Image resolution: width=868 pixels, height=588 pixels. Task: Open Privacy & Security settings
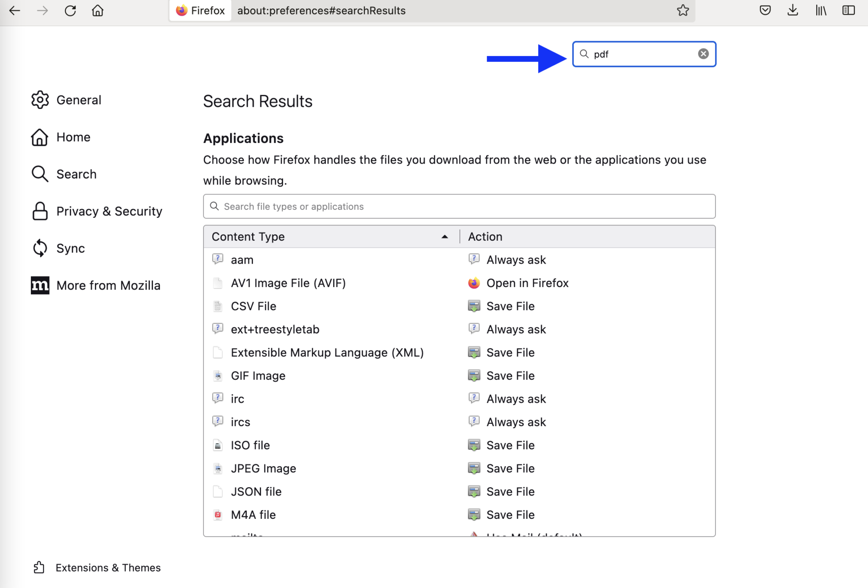click(109, 211)
